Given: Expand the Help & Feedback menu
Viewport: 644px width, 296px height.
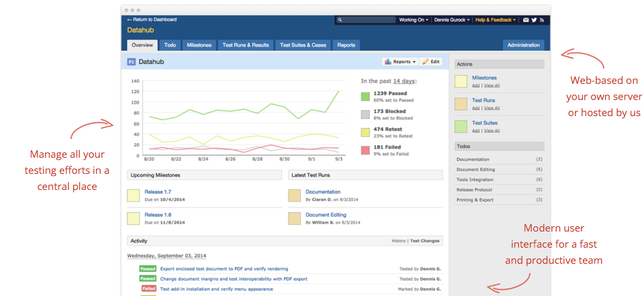Looking at the screenshot, I should 496,19.
